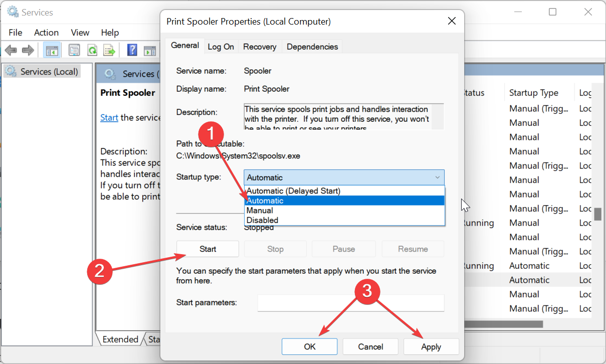Close the Print Spooler Properties dialog
The width and height of the screenshot is (606, 364).
click(x=452, y=21)
